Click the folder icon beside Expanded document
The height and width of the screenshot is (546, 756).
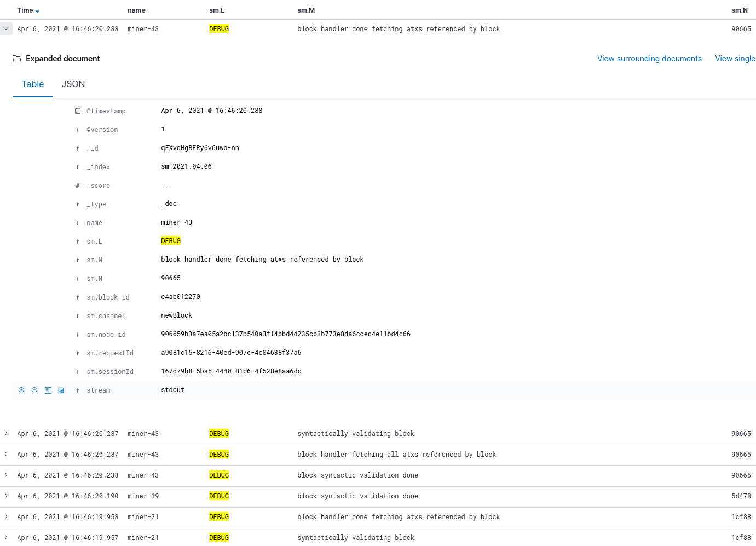17,59
